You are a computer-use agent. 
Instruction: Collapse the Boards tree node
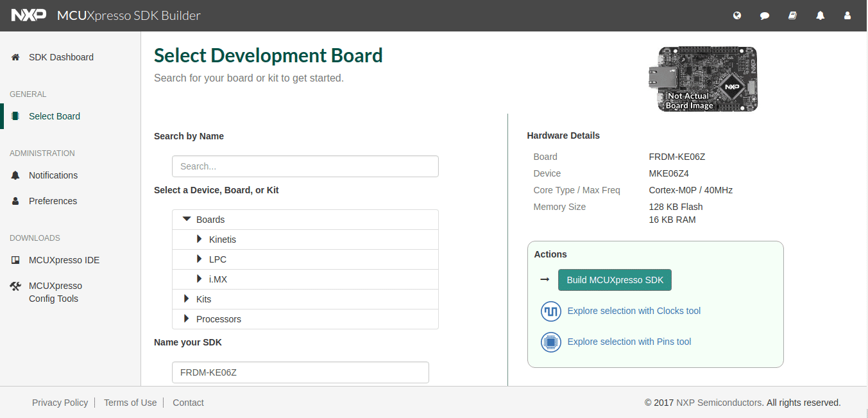[187, 220]
